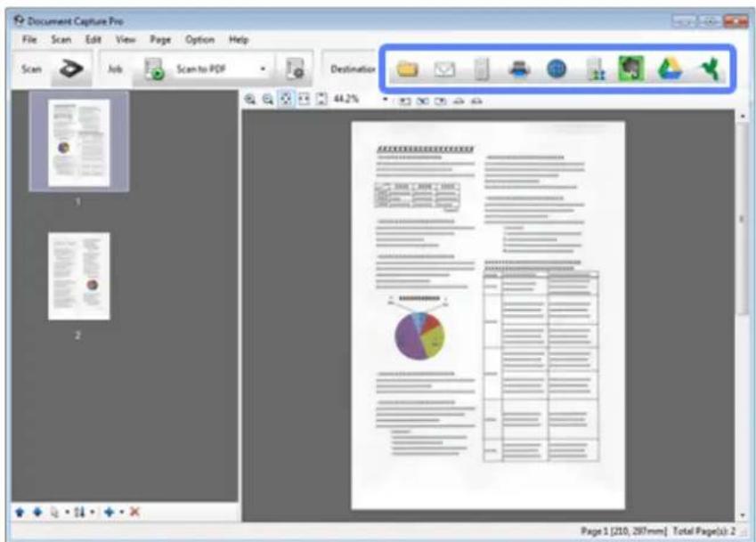The image size is (756, 542).
Task: Choose the yellow folder Save as File destination
Action: pyautogui.click(x=408, y=69)
